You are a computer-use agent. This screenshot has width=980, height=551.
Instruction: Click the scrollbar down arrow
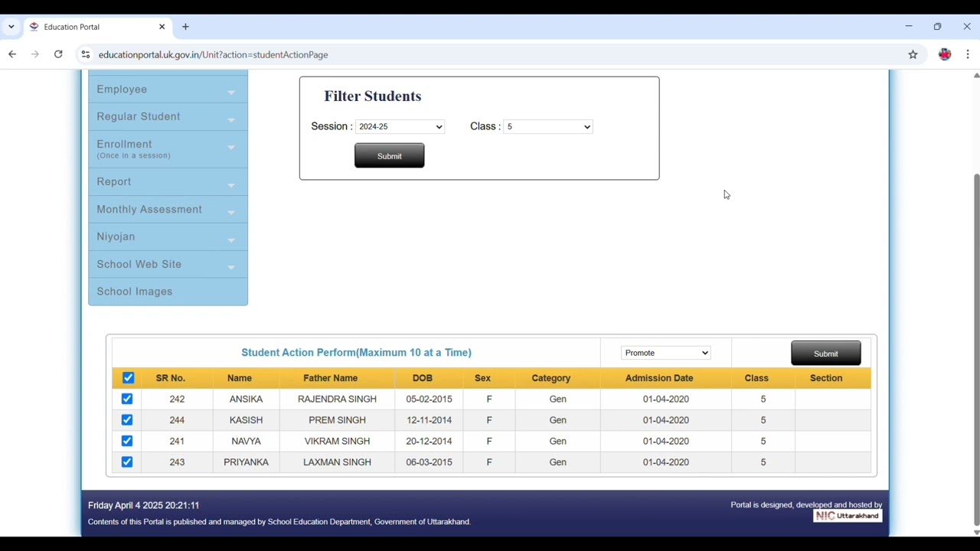click(x=976, y=533)
